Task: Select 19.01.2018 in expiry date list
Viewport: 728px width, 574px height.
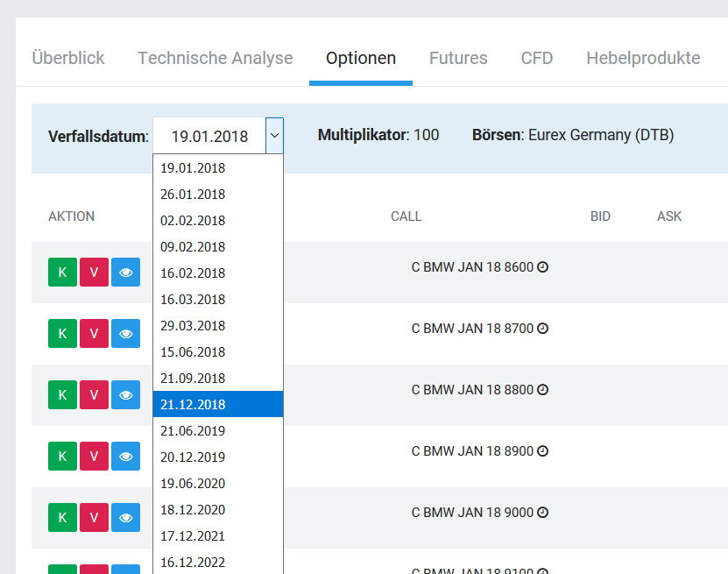Action: click(218, 168)
